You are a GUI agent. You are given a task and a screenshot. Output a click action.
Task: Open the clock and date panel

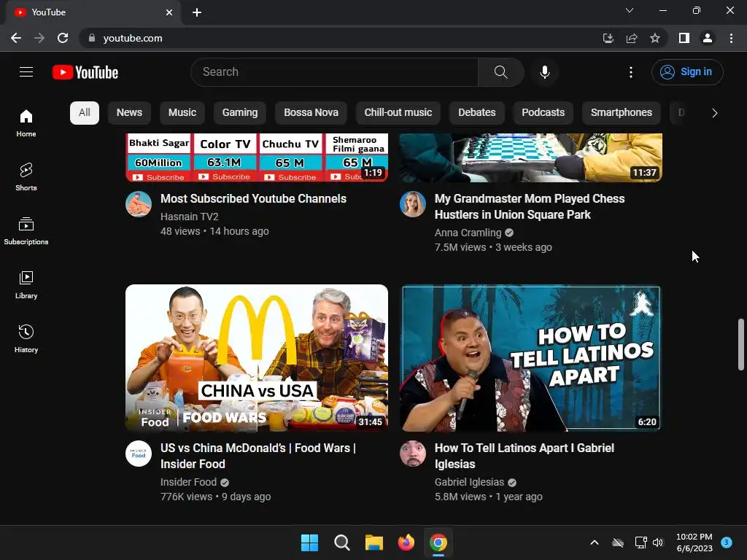pyautogui.click(x=694, y=542)
